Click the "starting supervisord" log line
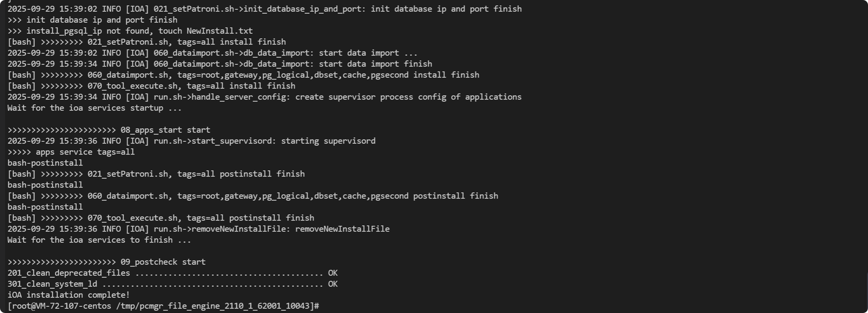Image resolution: width=868 pixels, height=313 pixels. [191, 141]
